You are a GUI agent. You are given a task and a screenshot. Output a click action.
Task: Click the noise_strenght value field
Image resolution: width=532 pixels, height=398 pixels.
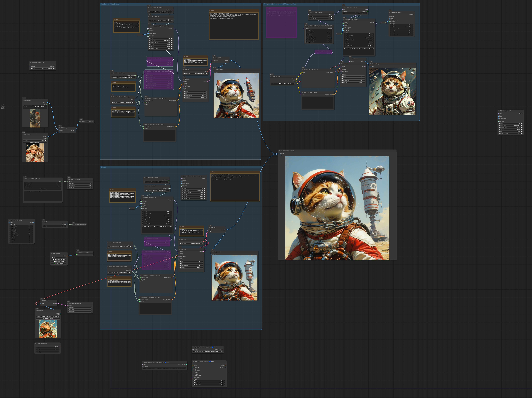pyautogui.click(x=22, y=226)
